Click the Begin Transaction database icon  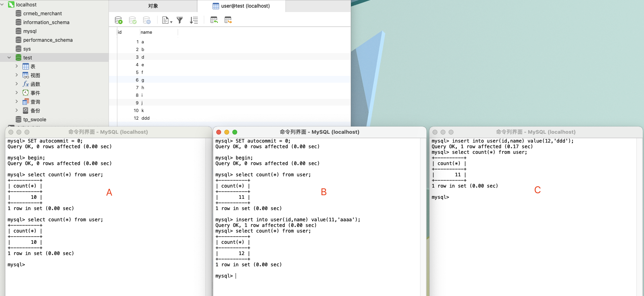pos(119,20)
